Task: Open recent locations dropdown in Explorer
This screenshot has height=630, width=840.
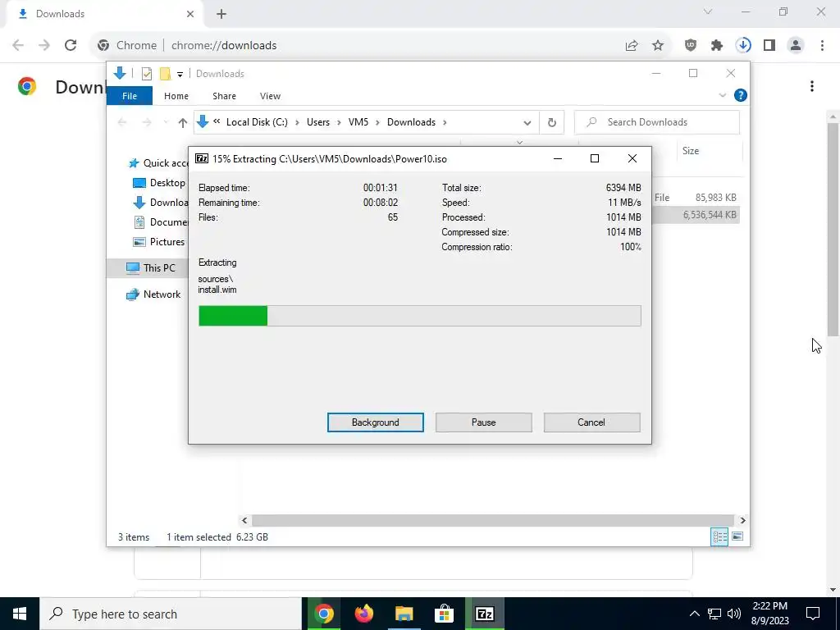Action: tap(166, 123)
